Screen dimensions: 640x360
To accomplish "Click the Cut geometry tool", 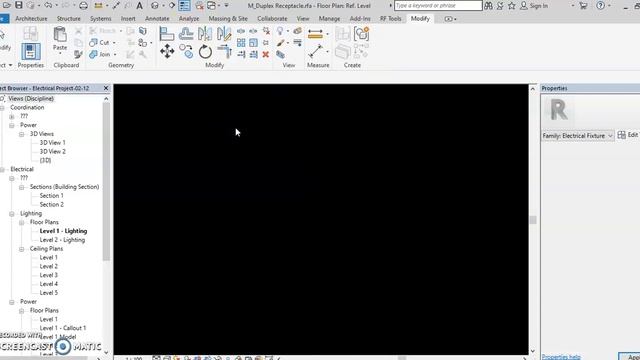I will 100,42.
